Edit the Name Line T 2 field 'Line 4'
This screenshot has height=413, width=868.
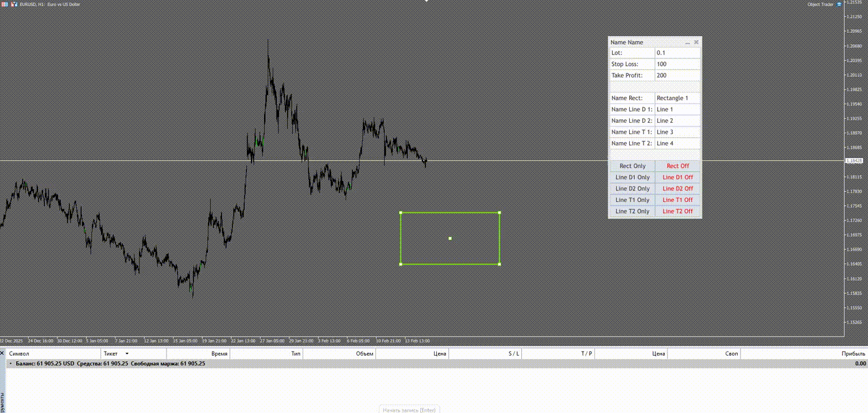pyautogui.click(x=678, y=143)
